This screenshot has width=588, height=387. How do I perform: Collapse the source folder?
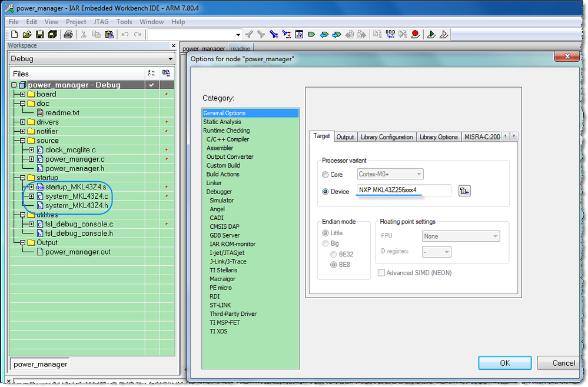(x=22, y=141)
